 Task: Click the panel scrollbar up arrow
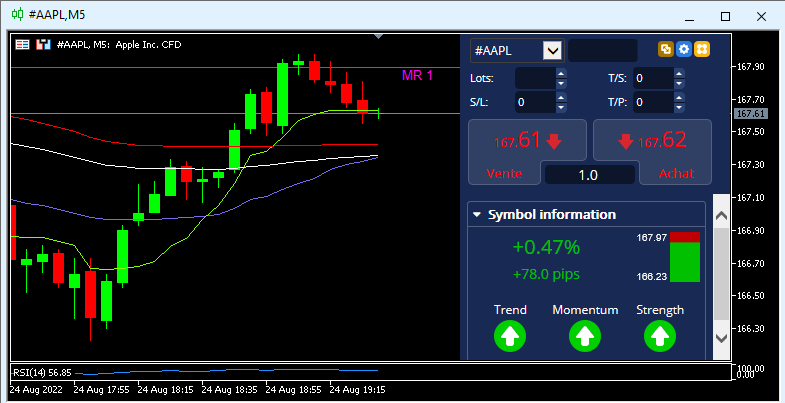(x=721, y=216)
